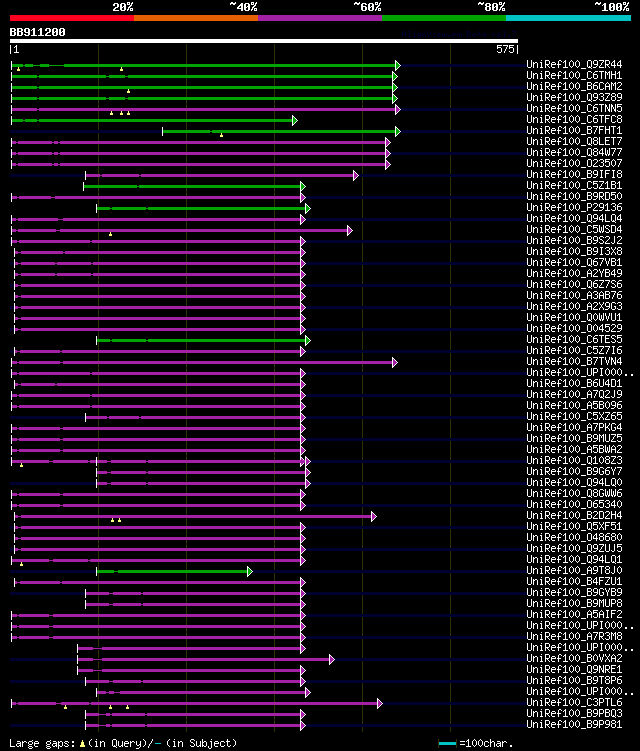Click the short green alignment bar for A9T8J0

click(x=172, y=571)
